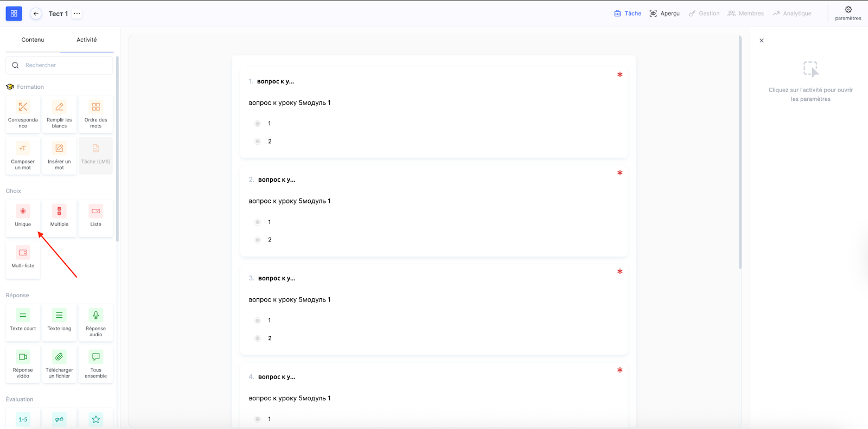Open the Aperçu preview tab
The height and width of the screenshot is (429, 868).
(665, 14)
